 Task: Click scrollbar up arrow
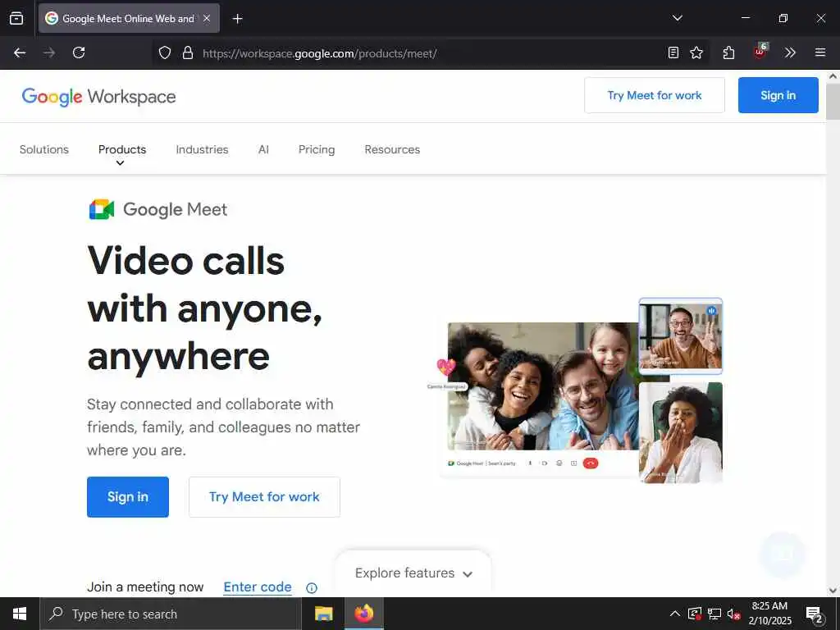click(x=833, y=76)
